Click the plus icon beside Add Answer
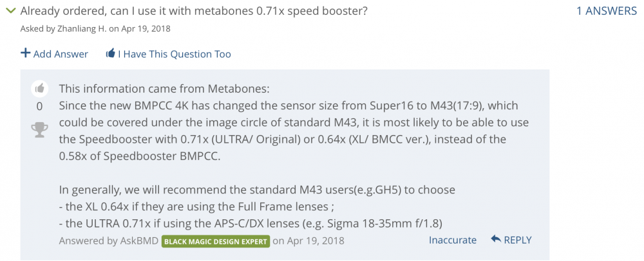Screen dimensions: 644x261 coord(25,53)
